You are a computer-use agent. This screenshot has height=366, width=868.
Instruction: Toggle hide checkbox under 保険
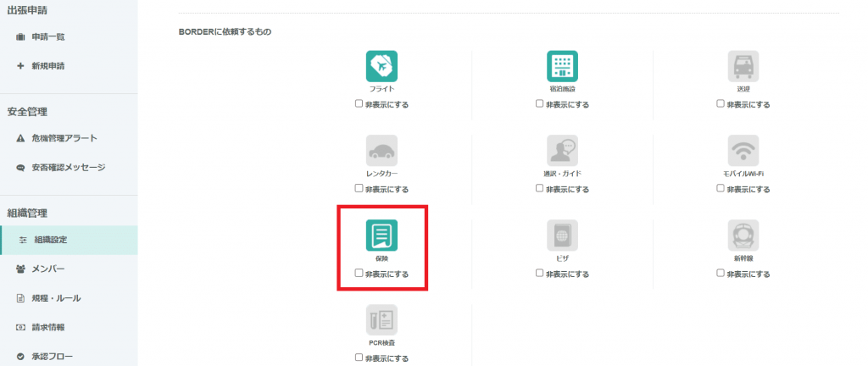pos(359,274)
